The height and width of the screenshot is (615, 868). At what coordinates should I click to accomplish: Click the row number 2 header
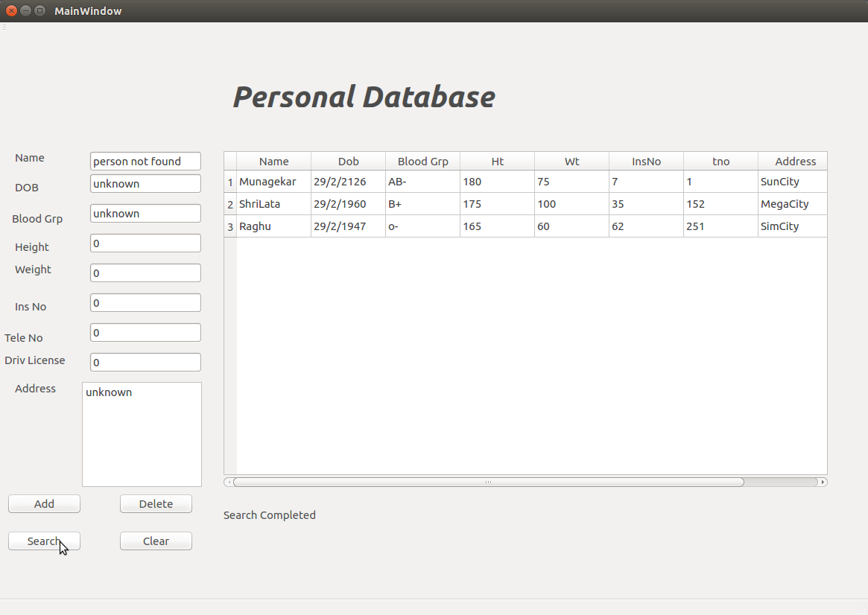coord(229,203)
